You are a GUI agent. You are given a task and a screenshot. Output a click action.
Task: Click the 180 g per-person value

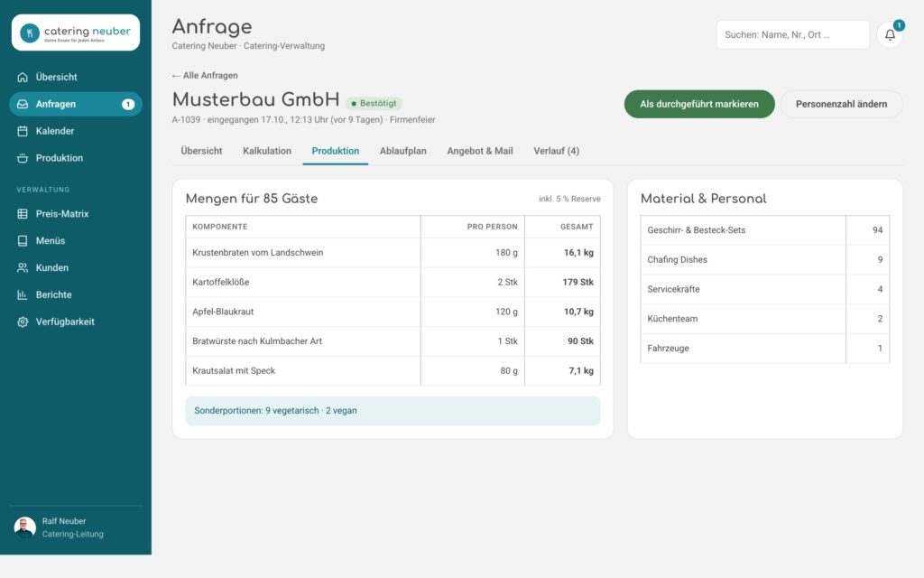(x=506, y=253)
